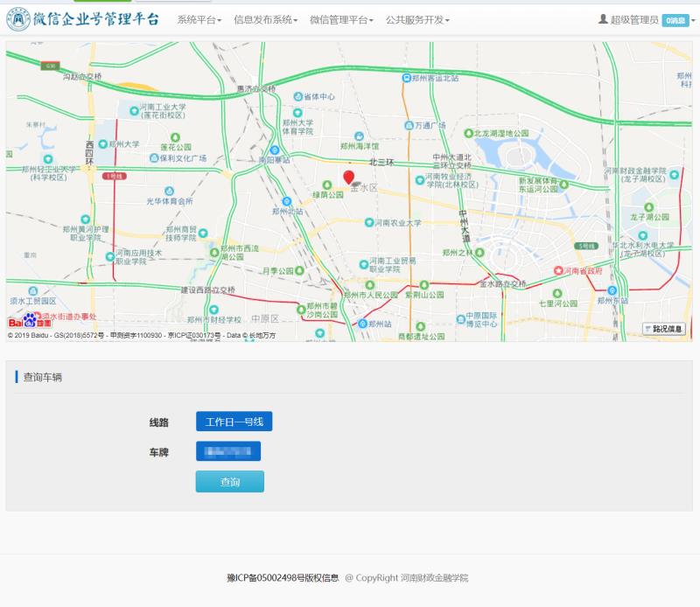Click the 七里河公园 park icon
700x607 pixels.
coord(557,293)
